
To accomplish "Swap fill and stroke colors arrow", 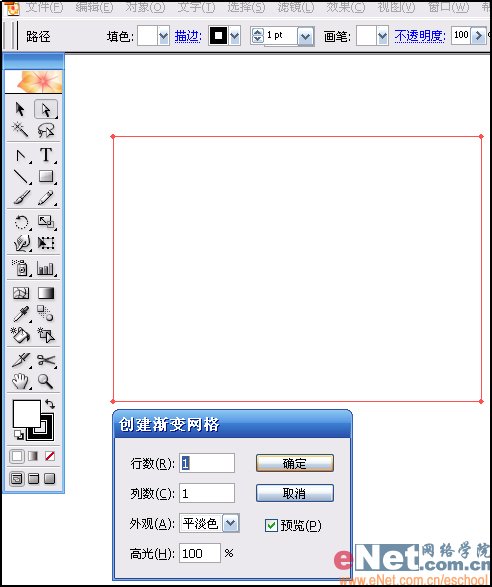I will coord(50,404).
